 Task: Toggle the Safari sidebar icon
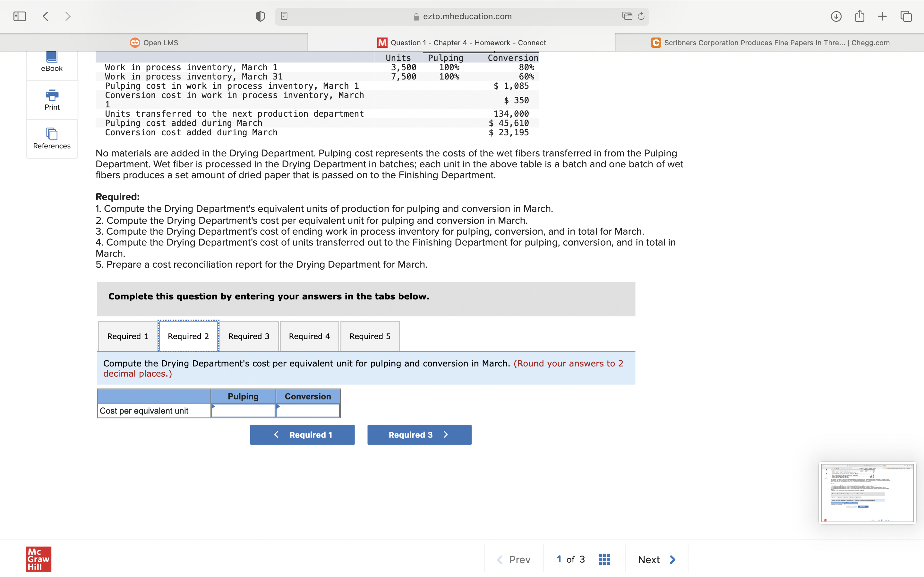pyautogui.click(x=20, y=16)
